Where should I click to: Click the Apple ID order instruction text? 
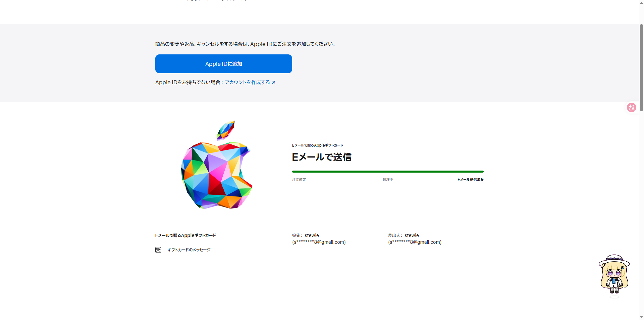pos(246,44)
